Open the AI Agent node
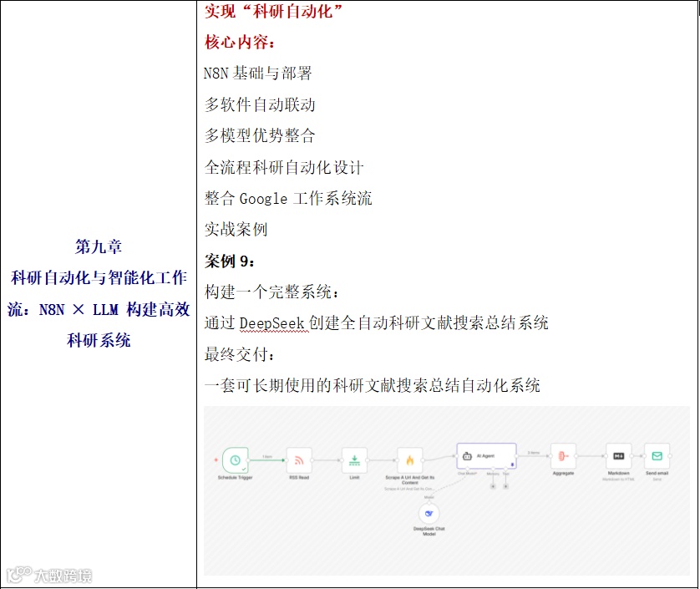This screenshot has width=700, height=589. [486, 456]
